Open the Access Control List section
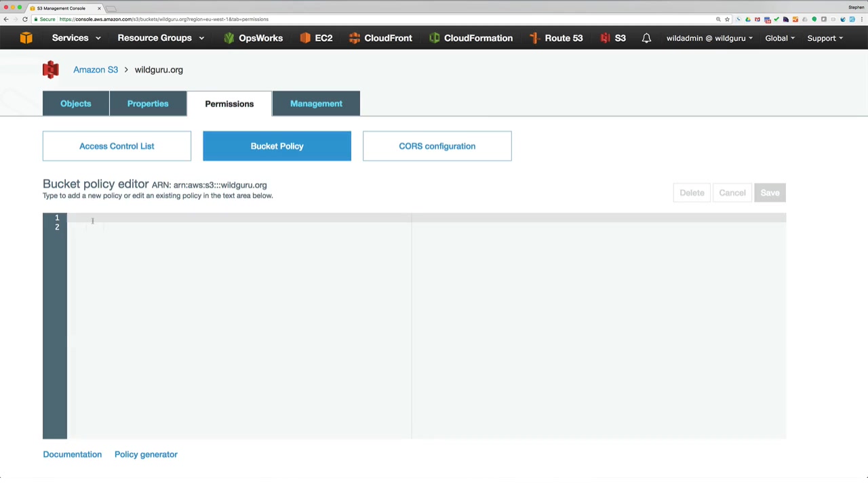 point(117,146)
